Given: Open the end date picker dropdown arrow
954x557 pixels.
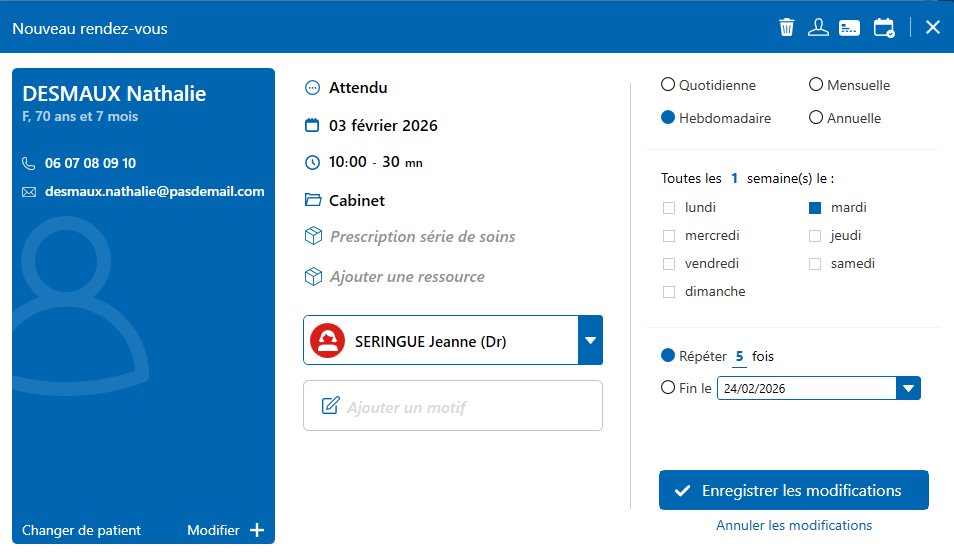Looking at the screenshot, I should 908,389.
